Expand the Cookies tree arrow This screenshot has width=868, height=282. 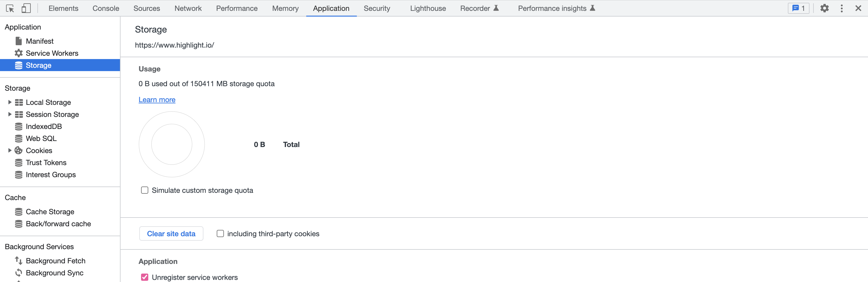pyautogui.click(x=10, y=151)
